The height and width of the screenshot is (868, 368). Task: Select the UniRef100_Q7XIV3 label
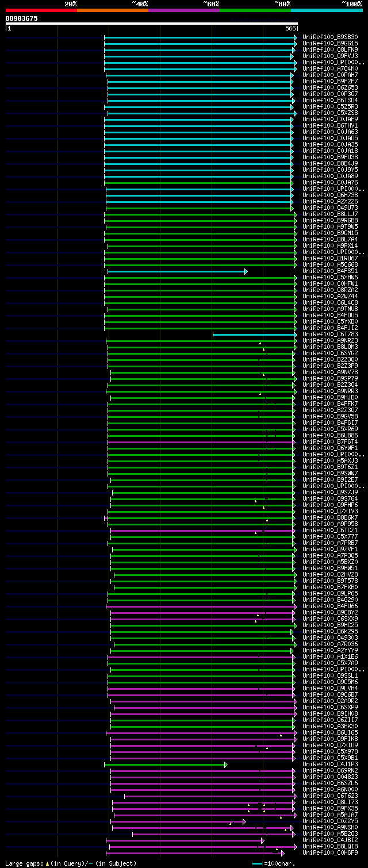[331, 512]
